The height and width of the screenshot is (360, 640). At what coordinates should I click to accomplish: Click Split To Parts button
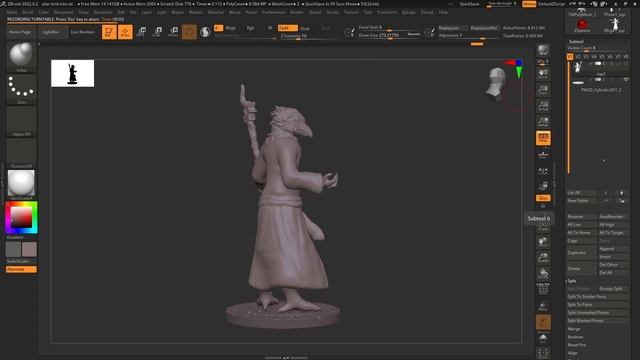point(598,305)
